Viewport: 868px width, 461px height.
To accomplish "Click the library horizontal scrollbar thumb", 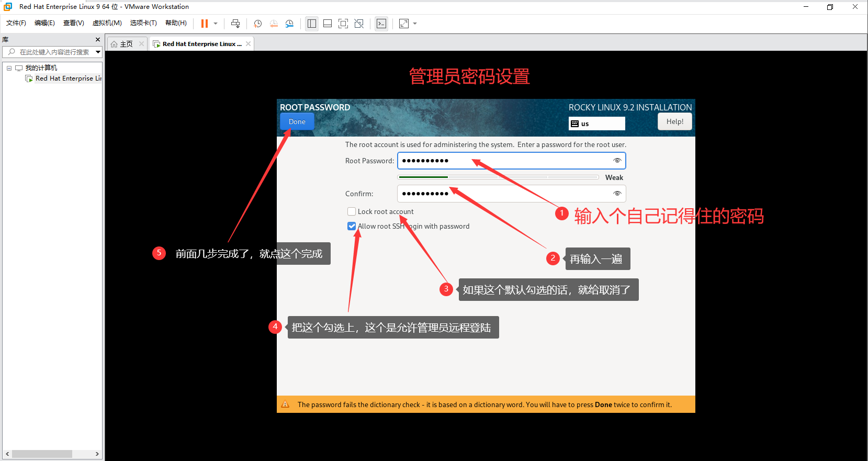I will point(42,454).
